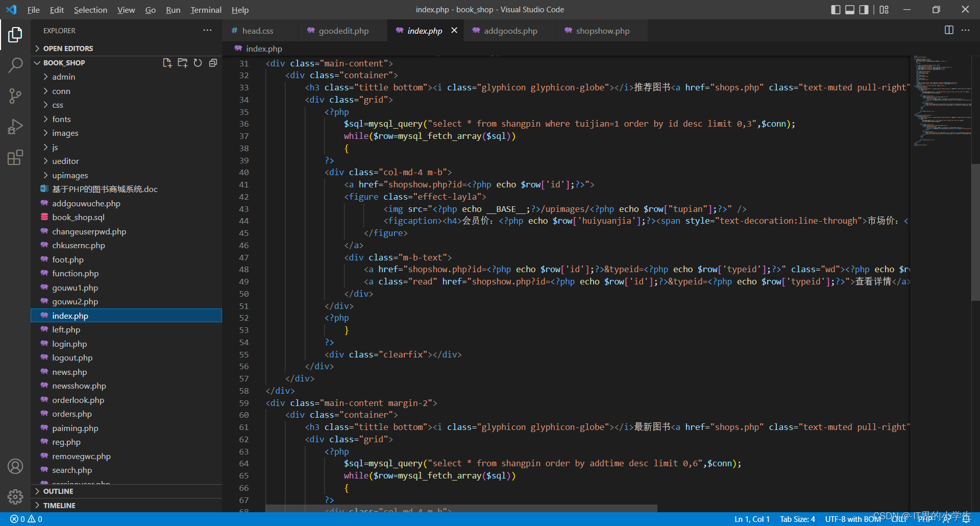Image resolution: width=980 pixels, height=526 pixels.
Task: Expand the css folder
Action: [58, 105]
